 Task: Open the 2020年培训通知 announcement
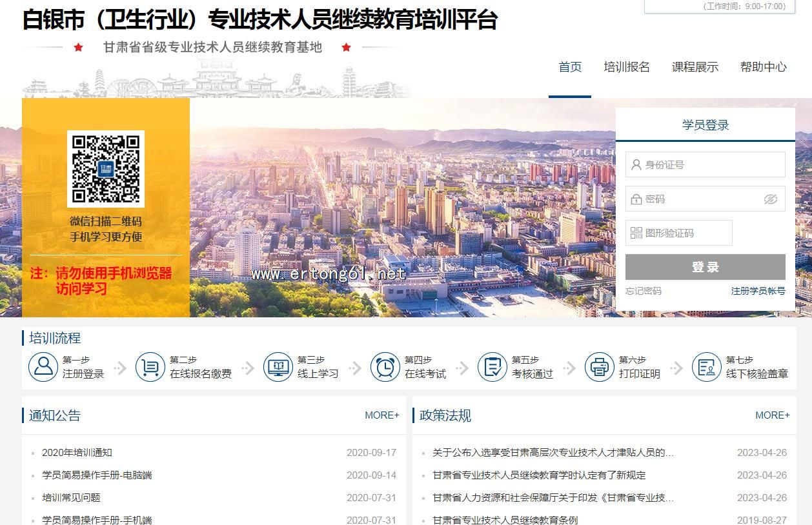click(x=77, y=453)
